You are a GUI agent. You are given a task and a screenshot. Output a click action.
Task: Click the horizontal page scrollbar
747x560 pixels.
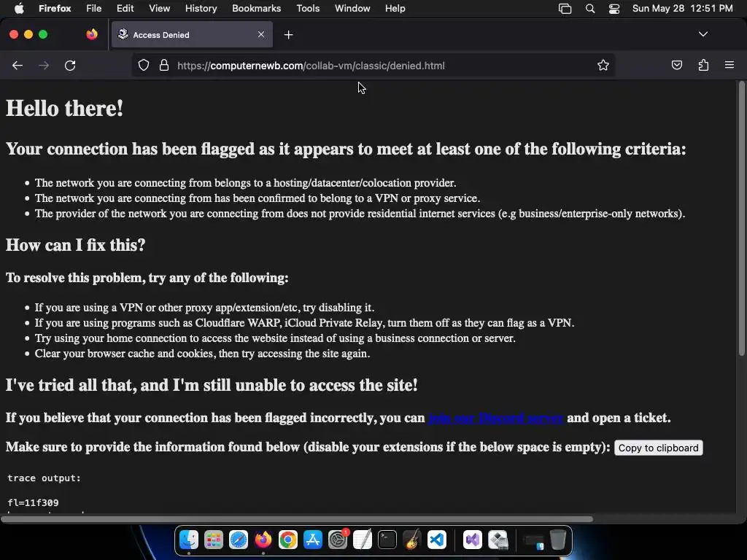tap(297, 519)
